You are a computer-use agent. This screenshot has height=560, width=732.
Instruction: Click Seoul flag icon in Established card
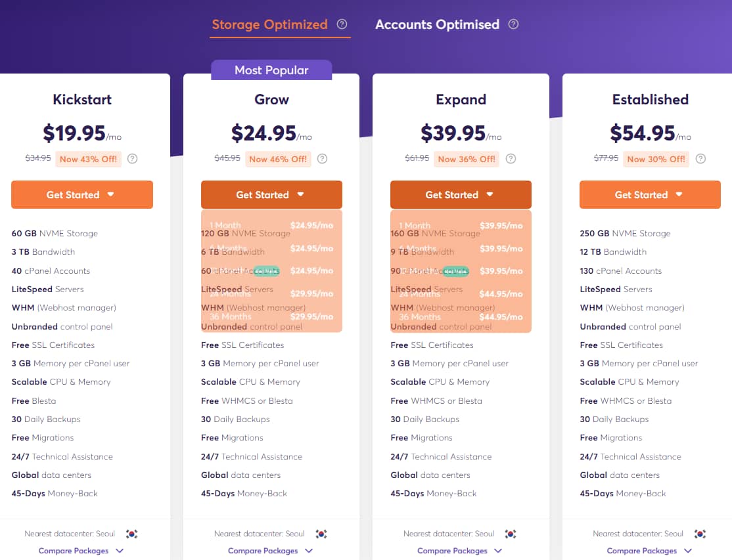click(x=700, y=534)
